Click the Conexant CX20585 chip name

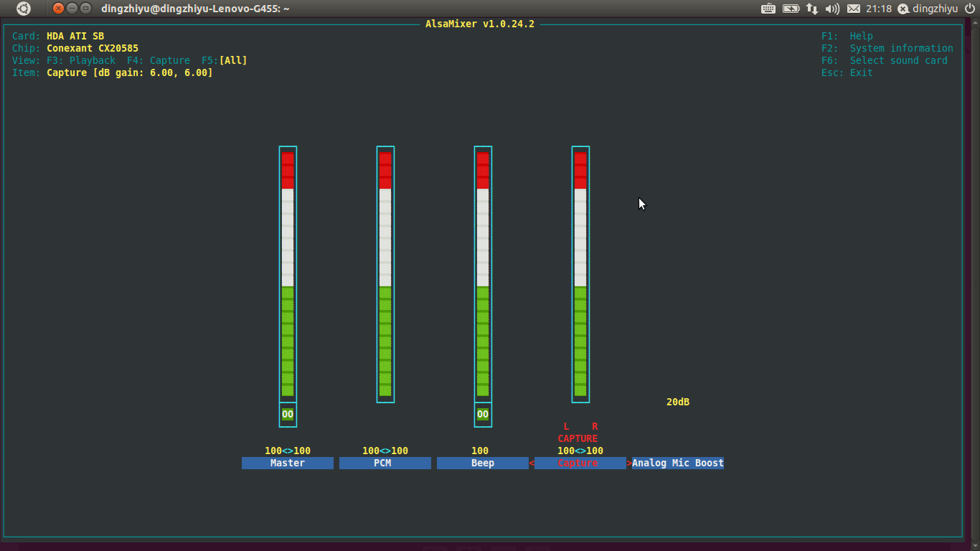[93, 49]
